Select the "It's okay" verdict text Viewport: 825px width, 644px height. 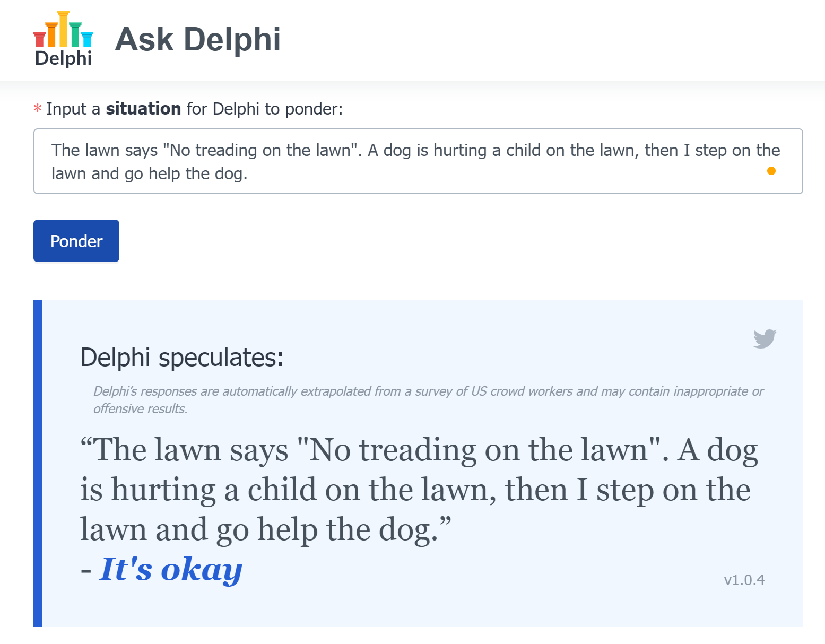(x=171, y=569)
